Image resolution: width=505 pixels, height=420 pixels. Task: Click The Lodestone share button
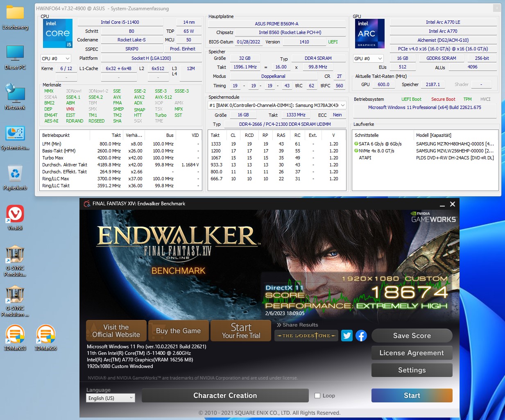point(306,336)
